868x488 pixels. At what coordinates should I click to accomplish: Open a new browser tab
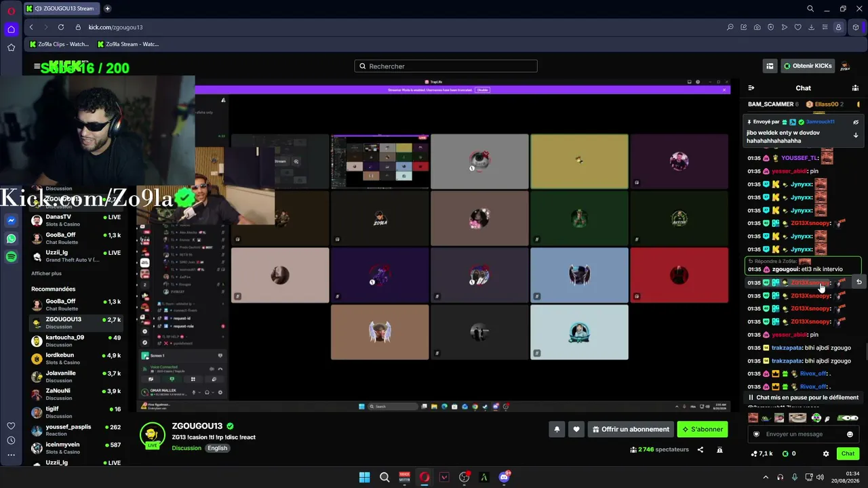(x=107, y=9)
